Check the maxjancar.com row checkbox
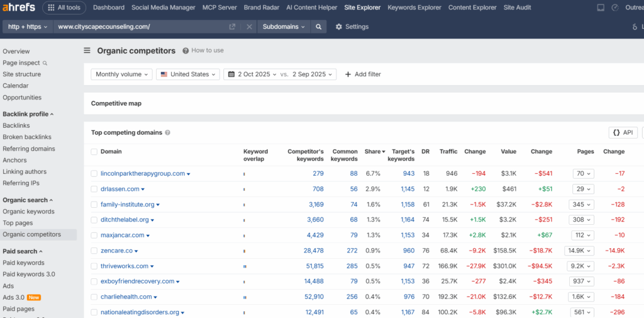The image size is (644, 318). [x=94, y=236]
